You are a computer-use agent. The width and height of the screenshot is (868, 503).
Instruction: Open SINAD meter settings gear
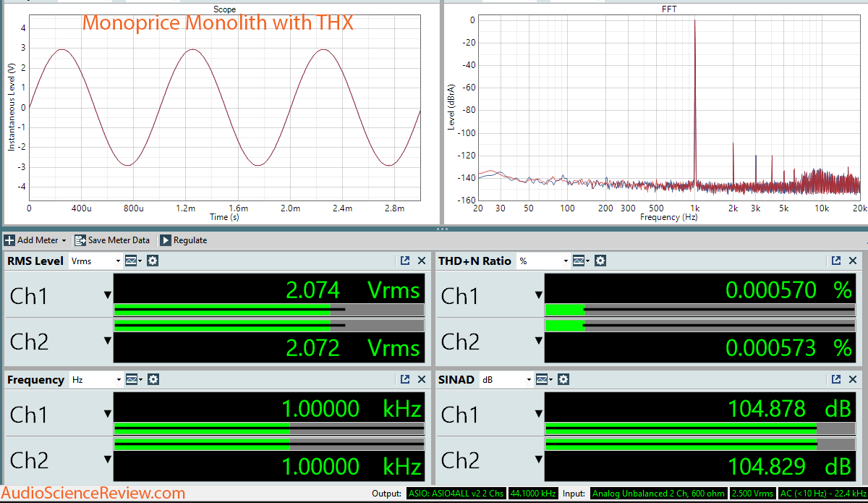click(563, 379)
